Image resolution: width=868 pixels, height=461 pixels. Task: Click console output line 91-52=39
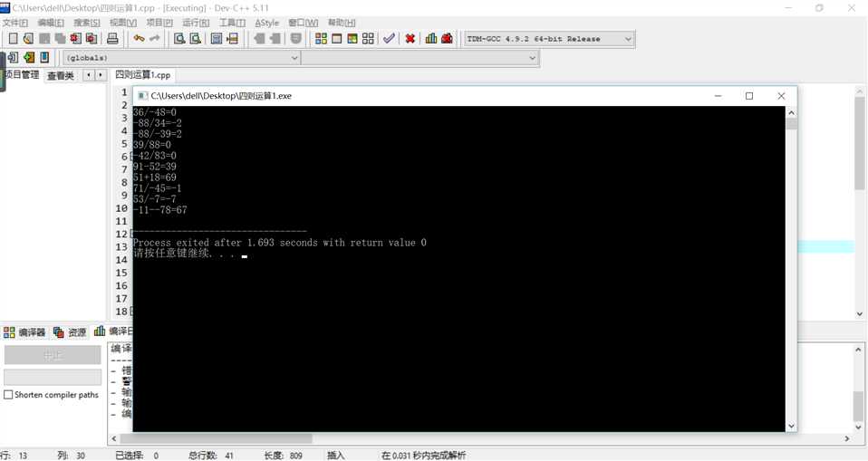coord(154,167)
